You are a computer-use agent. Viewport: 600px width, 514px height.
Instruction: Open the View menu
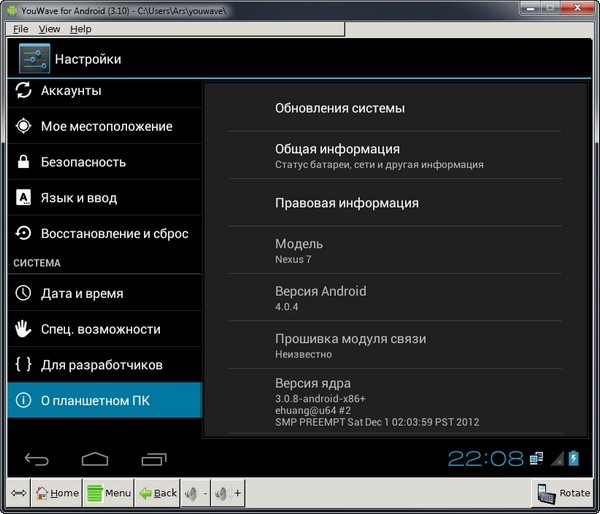pos(49,30)
